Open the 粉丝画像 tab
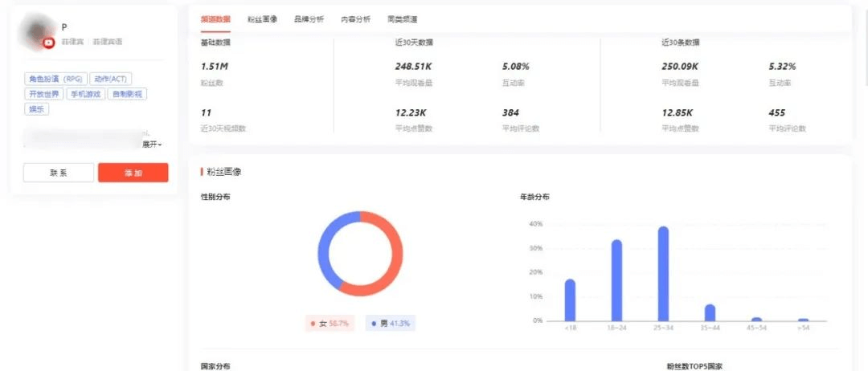868x371 pixels. pyautogui.click(x=262, y=18)
